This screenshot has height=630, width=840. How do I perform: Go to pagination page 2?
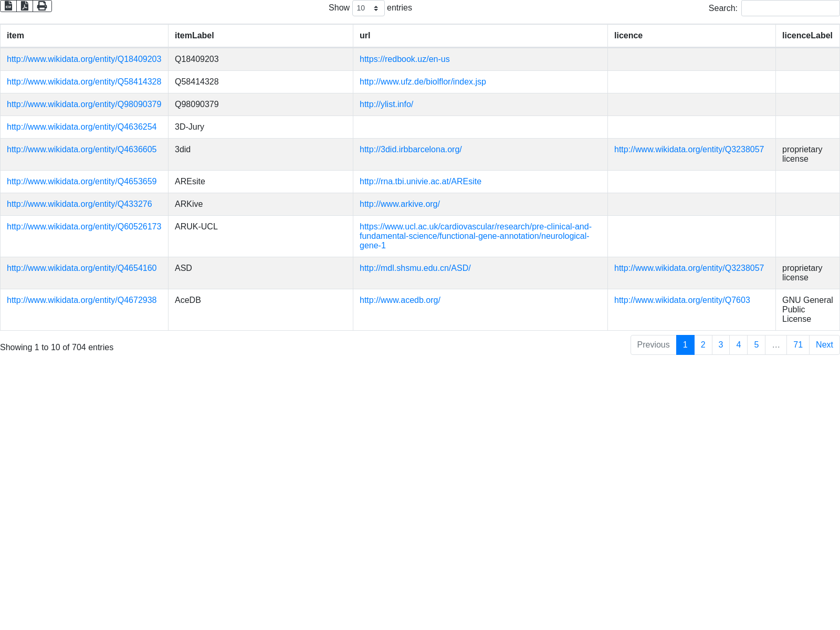click(x=703, y=345)
